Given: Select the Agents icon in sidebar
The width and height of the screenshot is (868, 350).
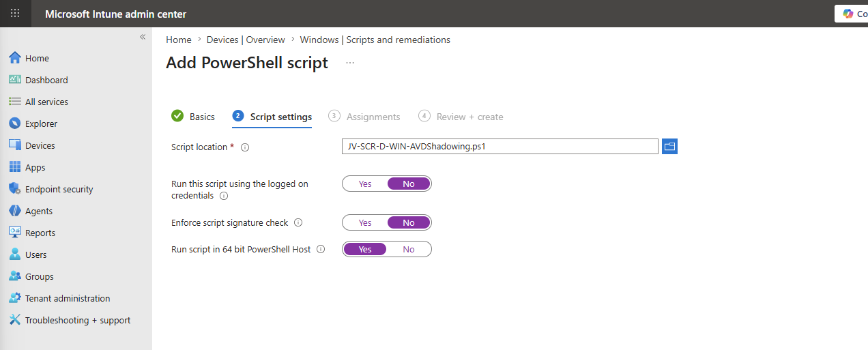Looking at the screenshot, I should pos(15,211).
